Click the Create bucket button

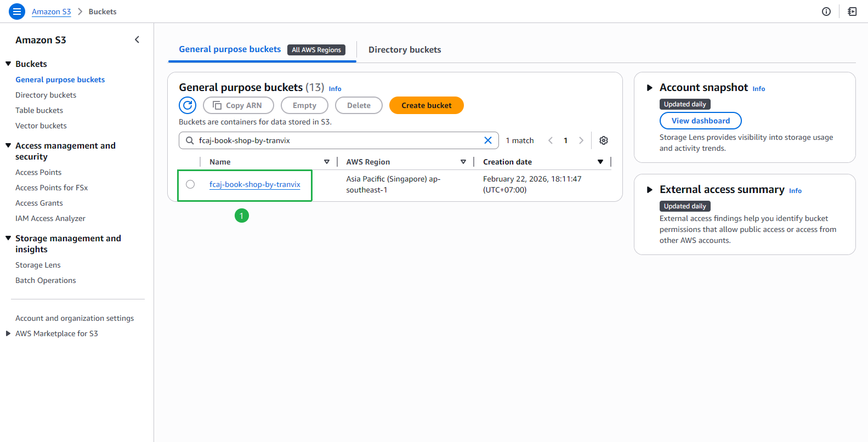[x=427, y=105]
